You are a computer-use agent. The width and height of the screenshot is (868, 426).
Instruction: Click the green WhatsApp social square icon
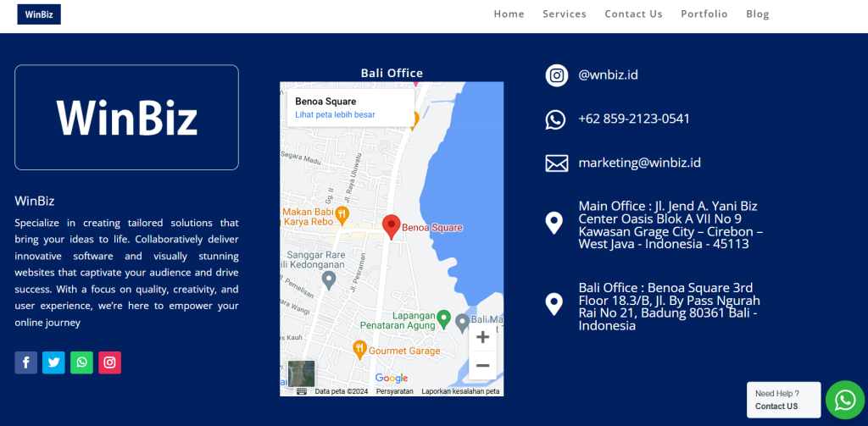coord(81,362)
